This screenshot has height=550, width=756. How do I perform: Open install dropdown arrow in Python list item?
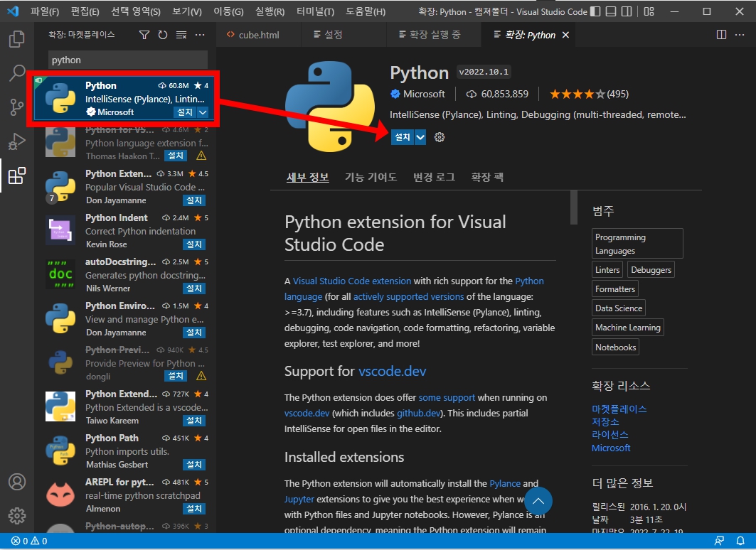pyautogui.click(x=203, y=112)
